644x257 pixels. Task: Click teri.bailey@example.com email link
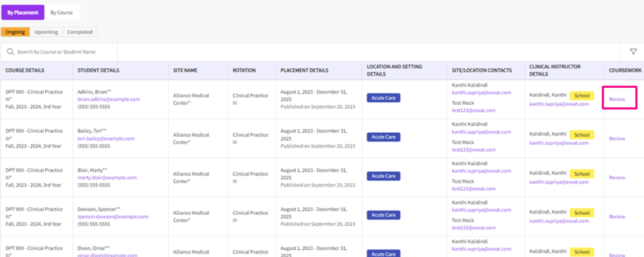106,138
